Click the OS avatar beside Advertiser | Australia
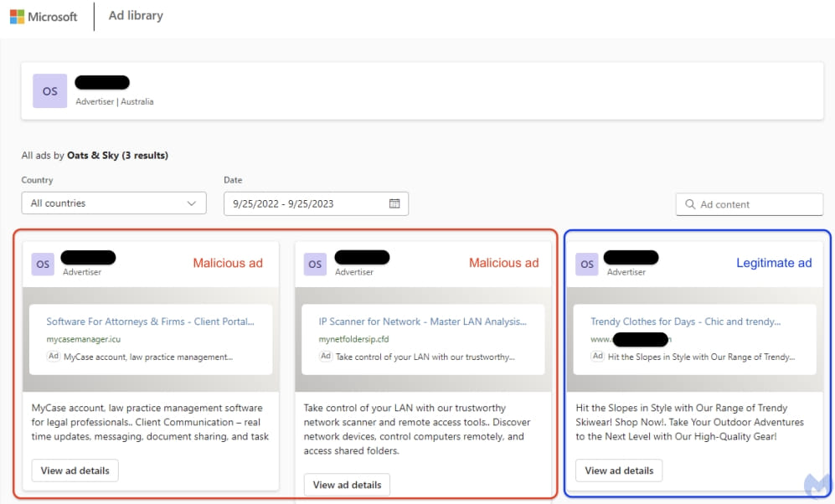Screen dimensions: 835x504 50,91
